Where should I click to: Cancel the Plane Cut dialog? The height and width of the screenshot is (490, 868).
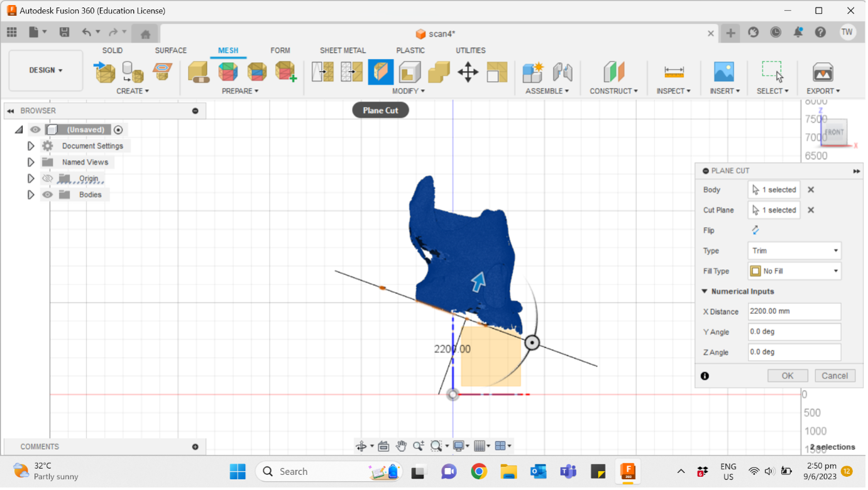(835, 376)
